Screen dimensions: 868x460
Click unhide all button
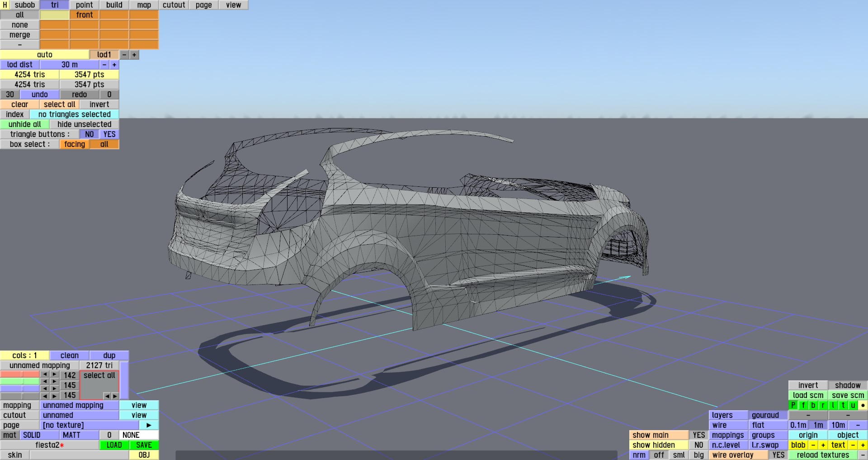[25, 124]
